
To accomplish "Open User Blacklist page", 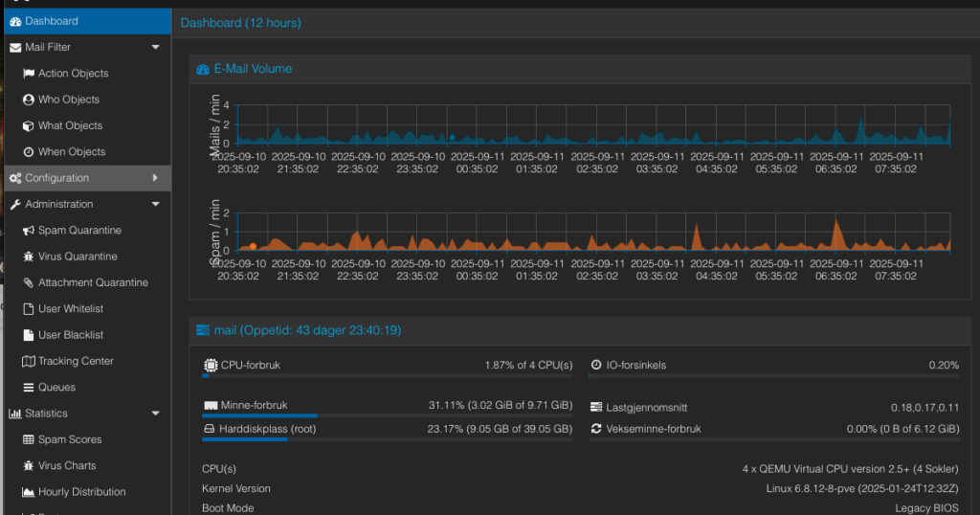I will click(71, 335).
